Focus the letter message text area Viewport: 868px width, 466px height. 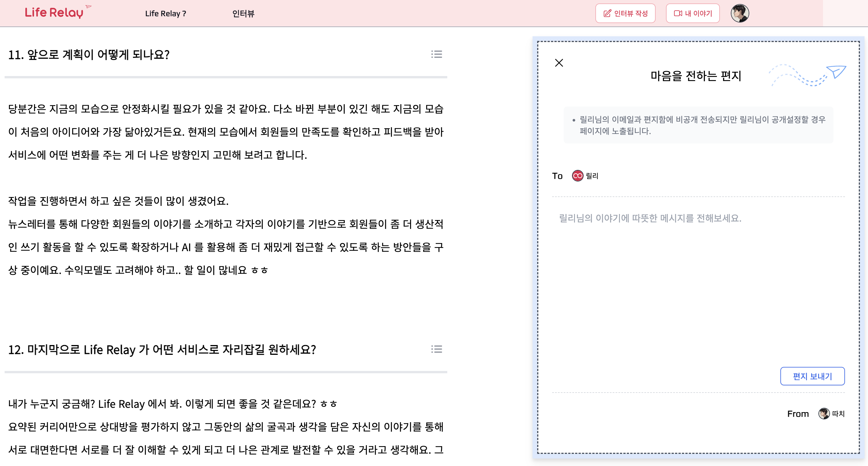tap(698, 283)
